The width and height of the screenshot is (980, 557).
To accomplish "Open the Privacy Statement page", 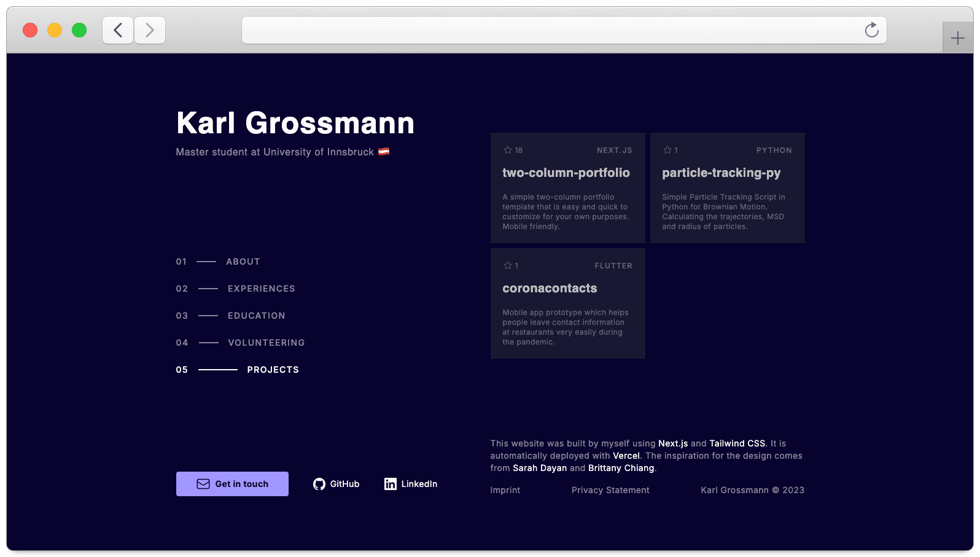I will pos(610,490).
